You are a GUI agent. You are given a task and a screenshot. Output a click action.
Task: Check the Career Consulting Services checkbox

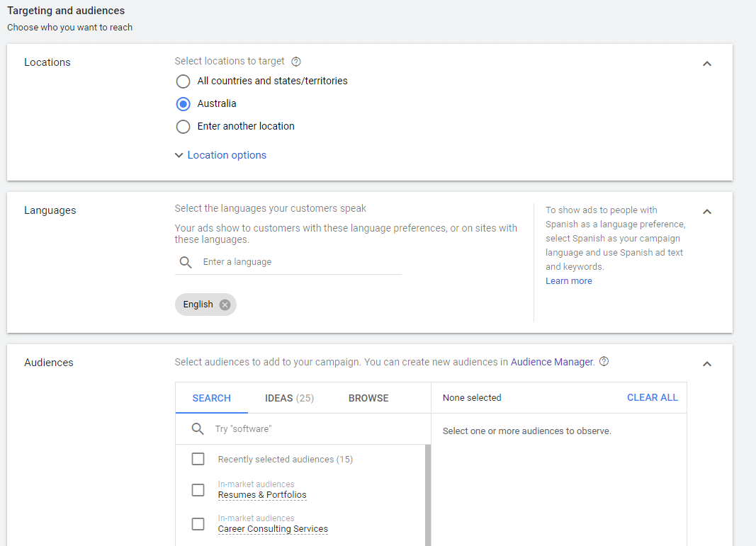[x=198, y=524]
